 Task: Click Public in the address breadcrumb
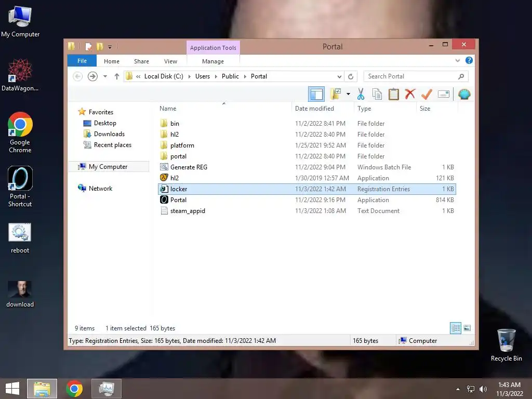point(230,76)
